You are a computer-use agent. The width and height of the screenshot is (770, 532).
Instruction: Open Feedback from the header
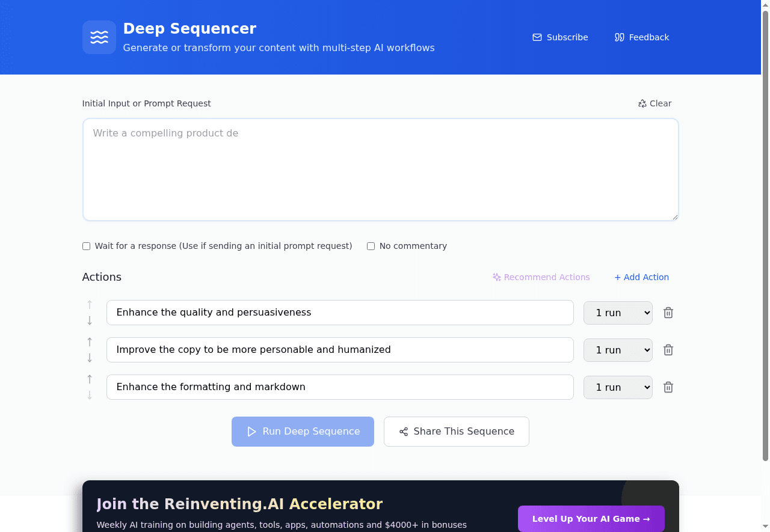tap(648, 37)
